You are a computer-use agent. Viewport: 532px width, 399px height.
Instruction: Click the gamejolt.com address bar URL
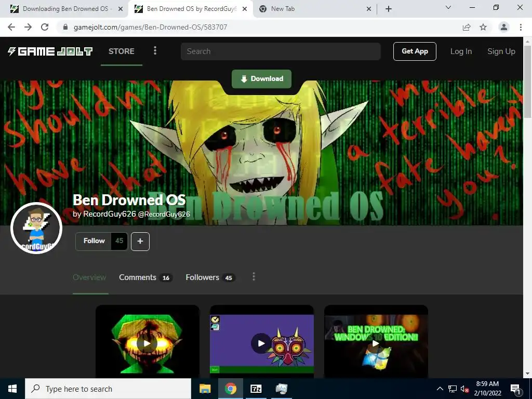(x=150, y=27)
